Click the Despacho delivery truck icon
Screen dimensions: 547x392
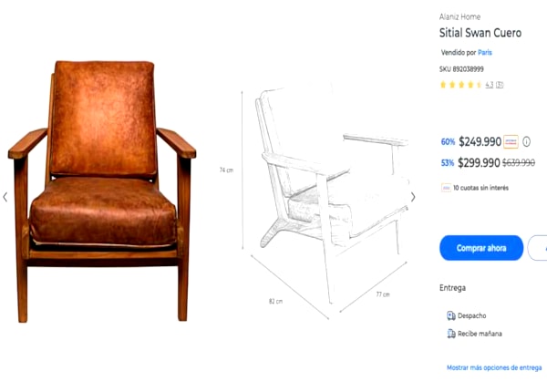pyautogui.click(x=450, y=315)
